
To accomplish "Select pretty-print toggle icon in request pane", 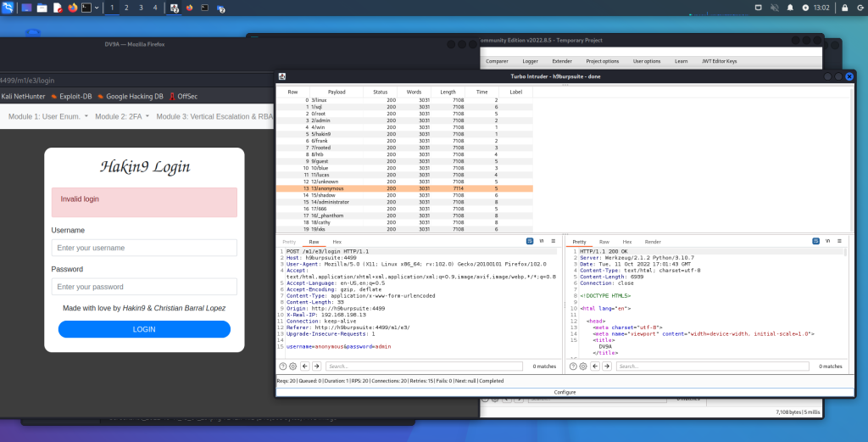I will tap(530, 241).
